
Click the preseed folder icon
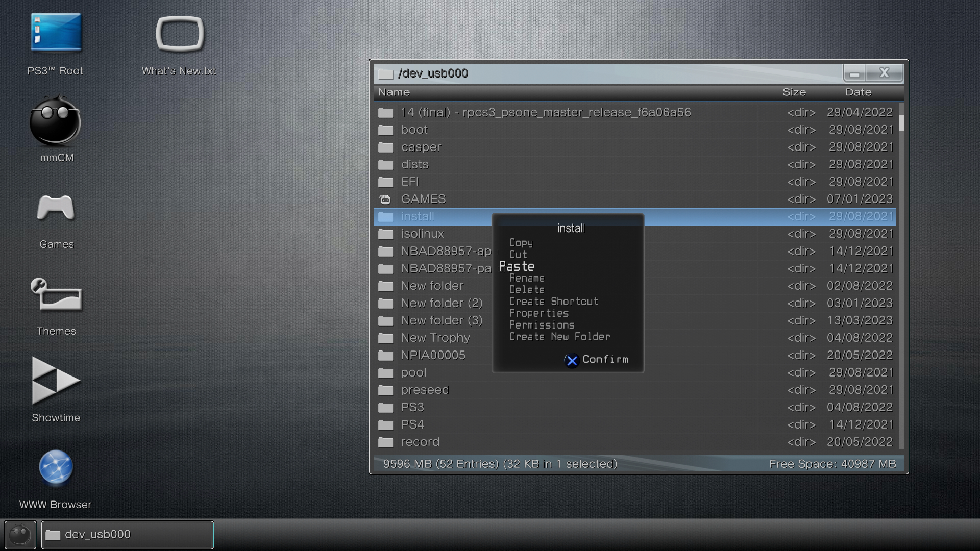(x=386, y=390)
